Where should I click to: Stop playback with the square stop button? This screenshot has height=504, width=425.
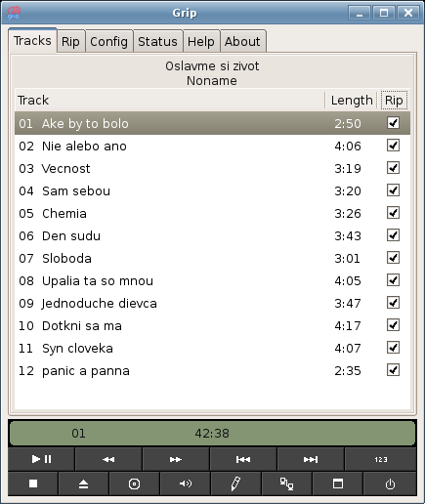[33, 483]
